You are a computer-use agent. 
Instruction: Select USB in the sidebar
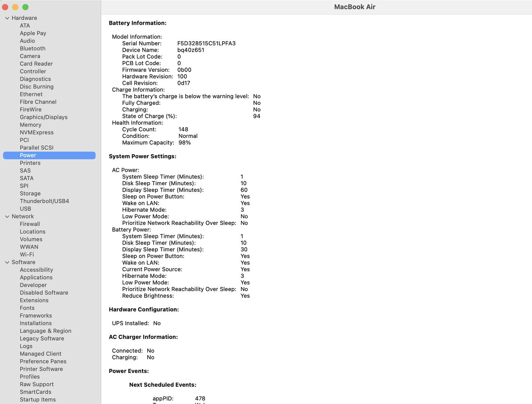(x=25, y=209)
